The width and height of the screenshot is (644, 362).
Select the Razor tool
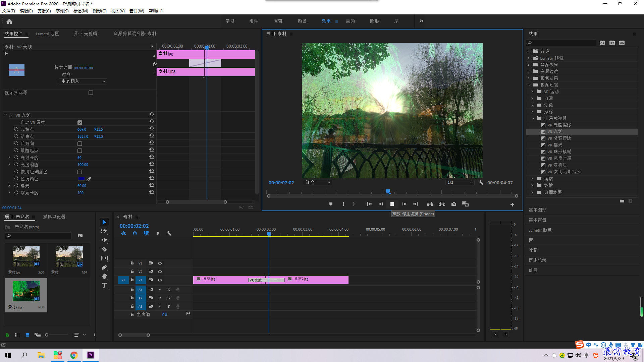point(104,249)
